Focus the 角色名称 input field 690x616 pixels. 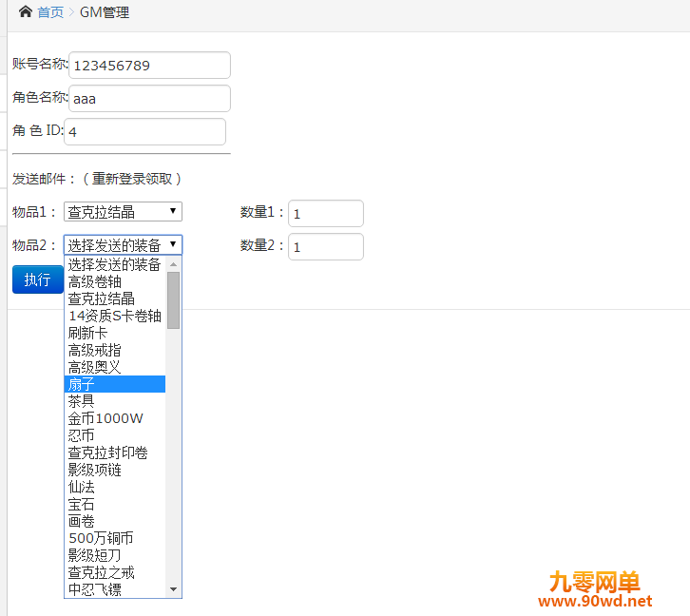149,98
